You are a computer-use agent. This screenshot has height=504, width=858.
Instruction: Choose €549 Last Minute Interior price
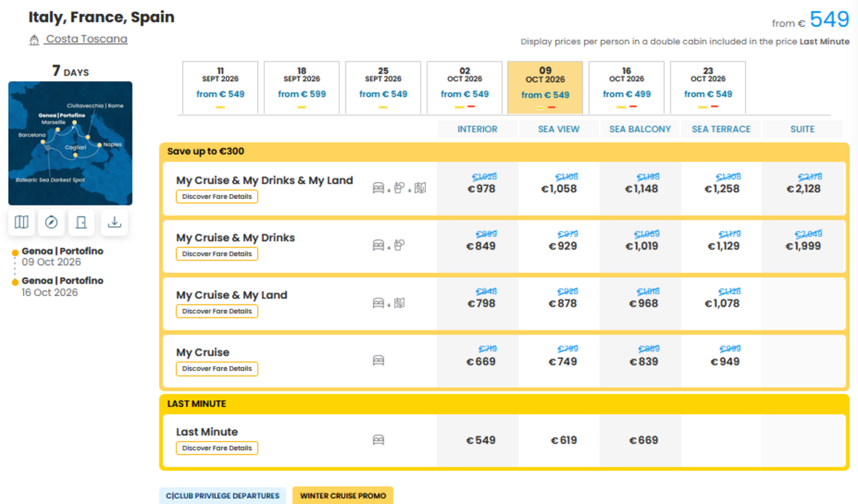coord(481,440)
